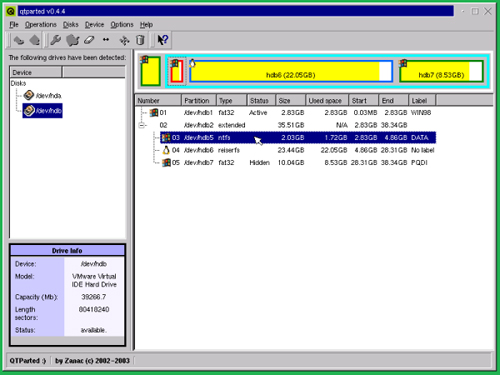Select red-bordered hdb5 block in disk map
The width and height of the screenshot is (500, 375).
(177, 71)
